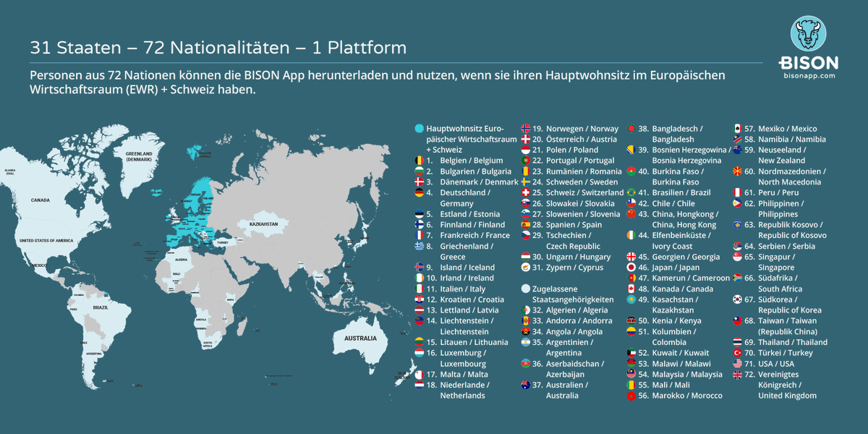Click the South Korea flag icon

pos(738,299)
